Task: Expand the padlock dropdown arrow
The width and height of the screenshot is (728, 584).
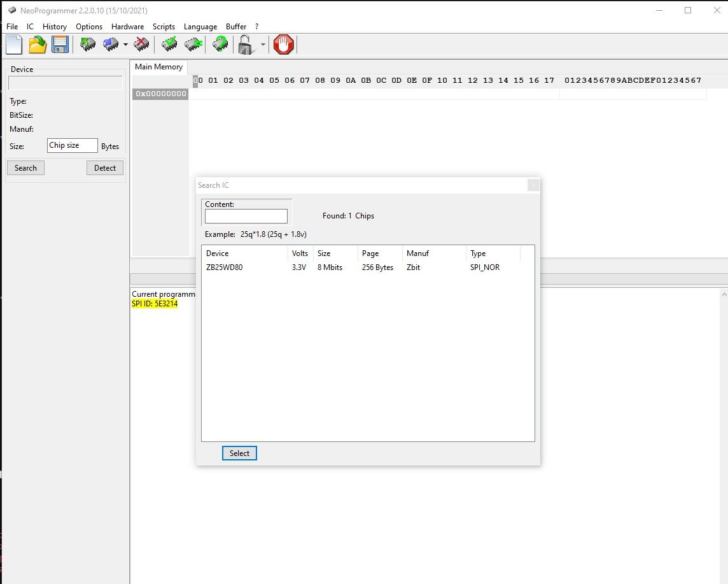Action: tap(263, 45)
